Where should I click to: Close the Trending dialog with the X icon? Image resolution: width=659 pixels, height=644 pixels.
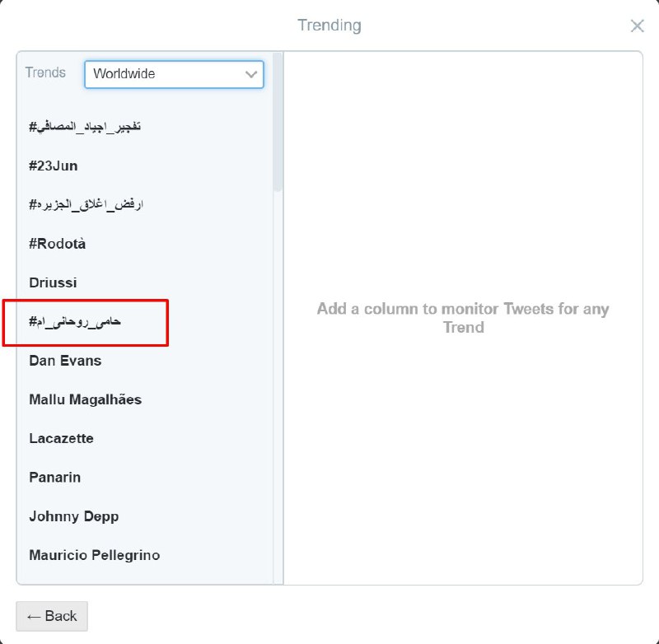pos(637,26)
